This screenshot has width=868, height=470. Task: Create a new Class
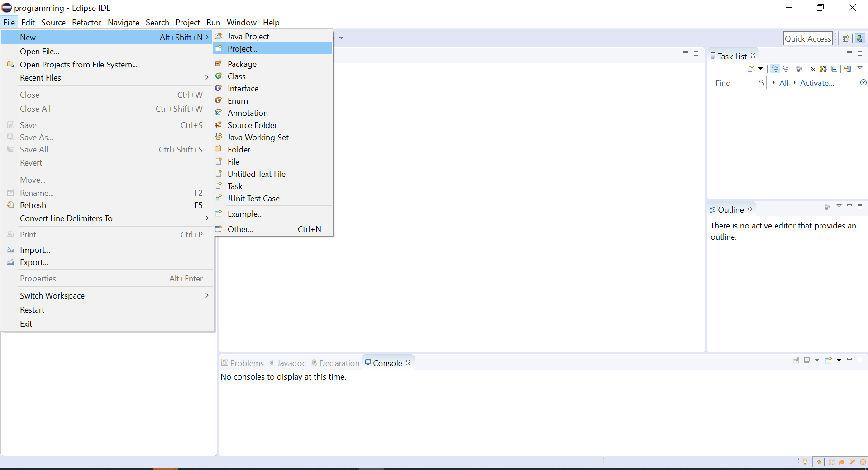[x=273, y=76]
